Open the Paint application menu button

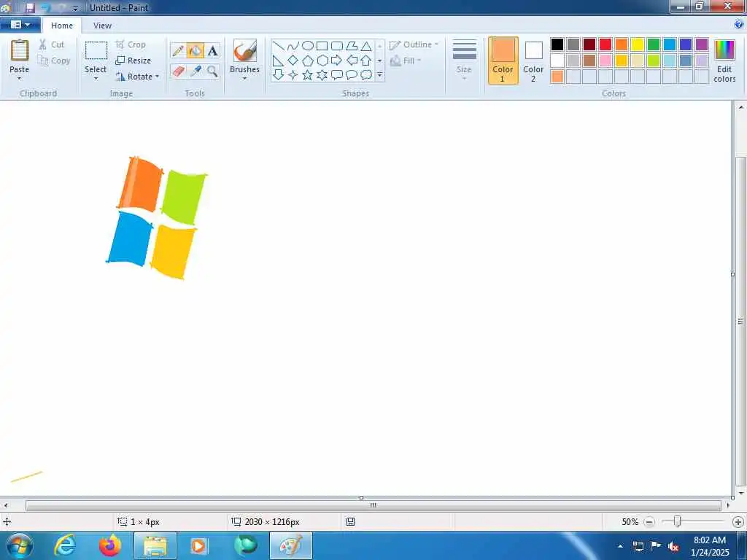[20, 25]
